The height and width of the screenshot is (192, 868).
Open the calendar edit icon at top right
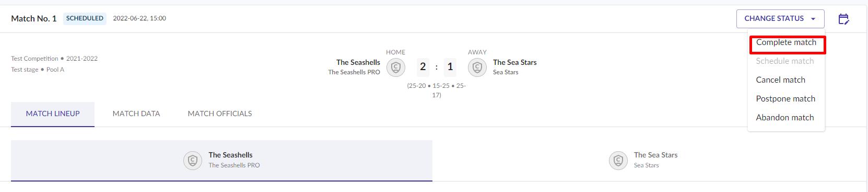(843, 19)
